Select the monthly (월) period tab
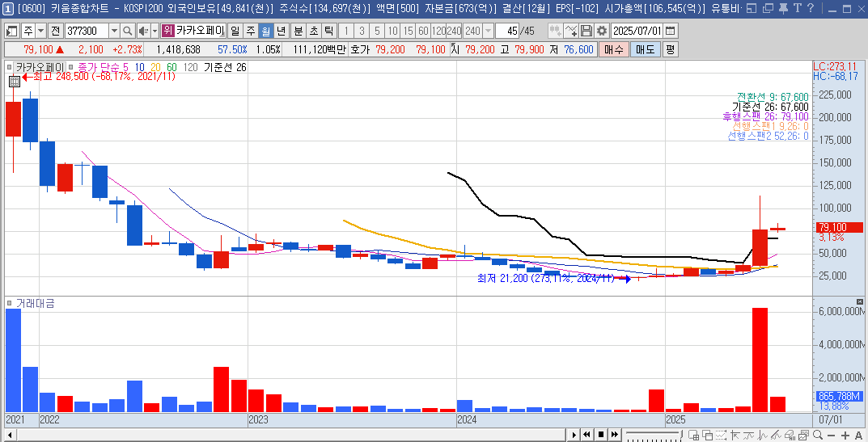 click(x=266, y=31)
